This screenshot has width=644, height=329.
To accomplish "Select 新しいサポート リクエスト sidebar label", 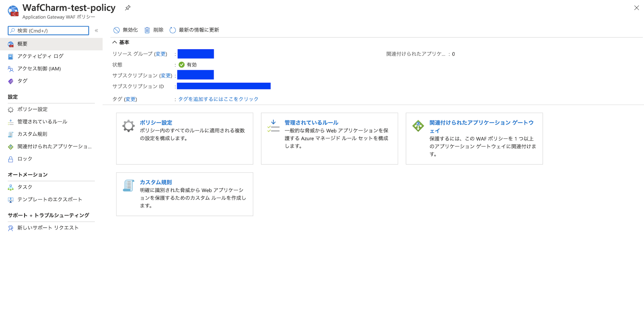I will click(48, 228).
